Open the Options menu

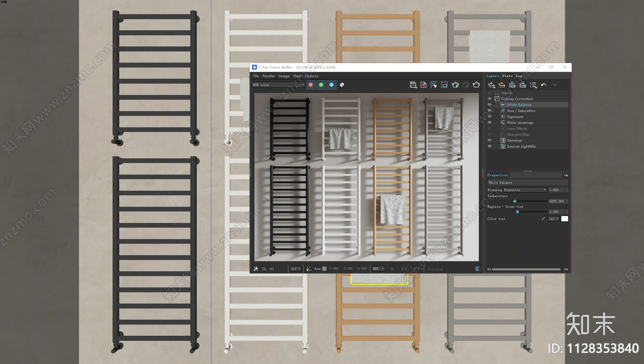click(x=312, y=76)
